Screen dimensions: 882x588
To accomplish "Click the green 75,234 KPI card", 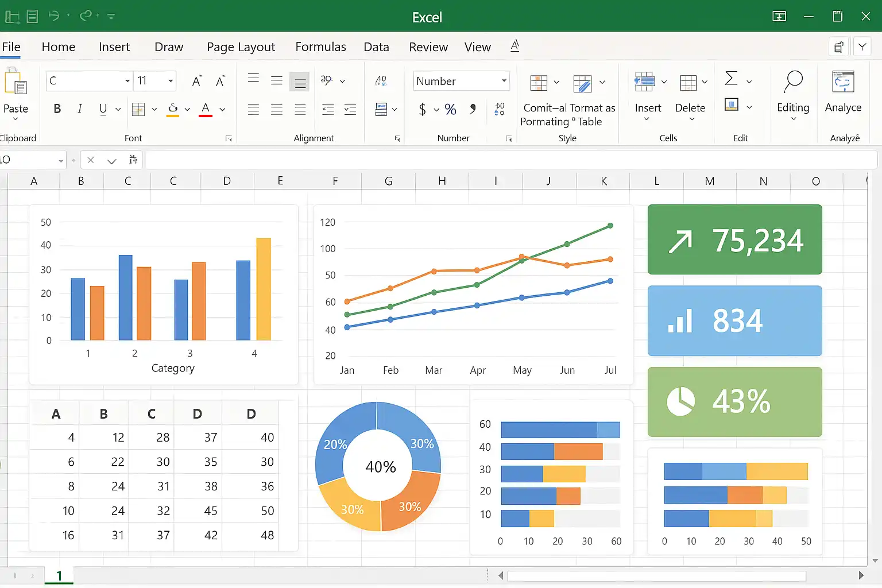I will [734, 239].
